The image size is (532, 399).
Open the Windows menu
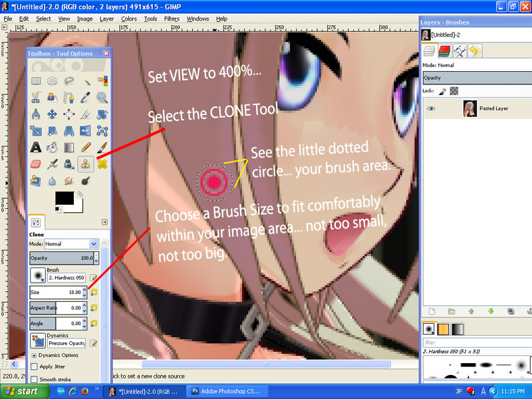[x=198, y=19]
